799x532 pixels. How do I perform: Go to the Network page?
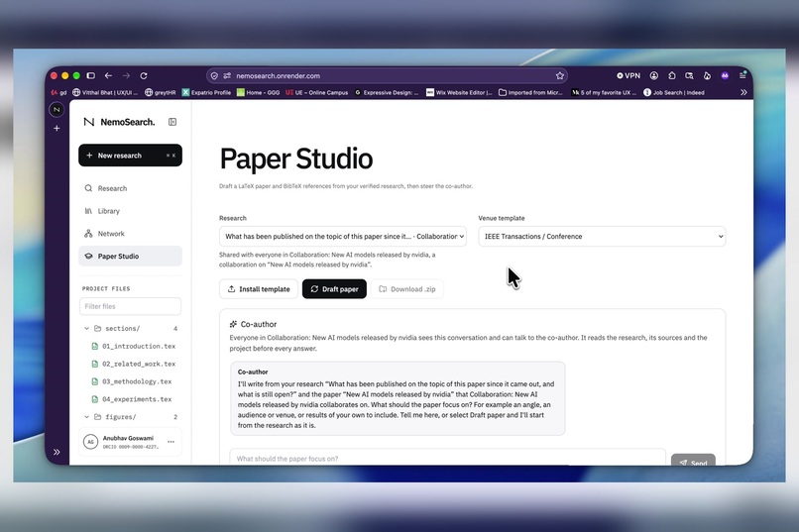coord(130,234)
